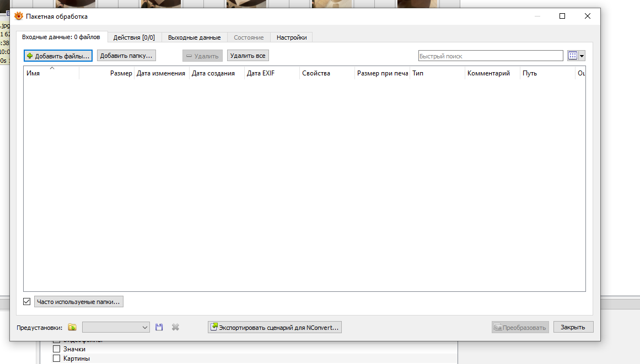The height and width of the screenshot is (364, 640).
Task: Maximize the Пакетная обработка window
Action: coord(562,16)
